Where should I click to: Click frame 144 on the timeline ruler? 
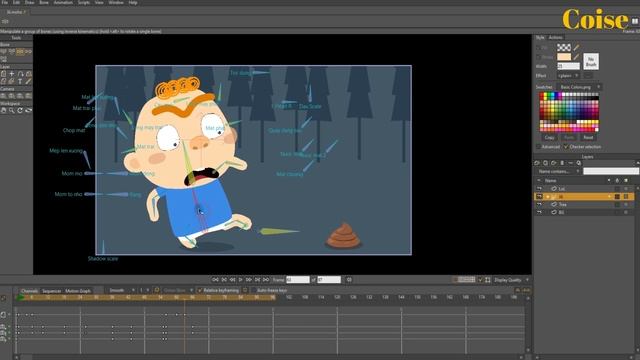[x=401, y=298]
